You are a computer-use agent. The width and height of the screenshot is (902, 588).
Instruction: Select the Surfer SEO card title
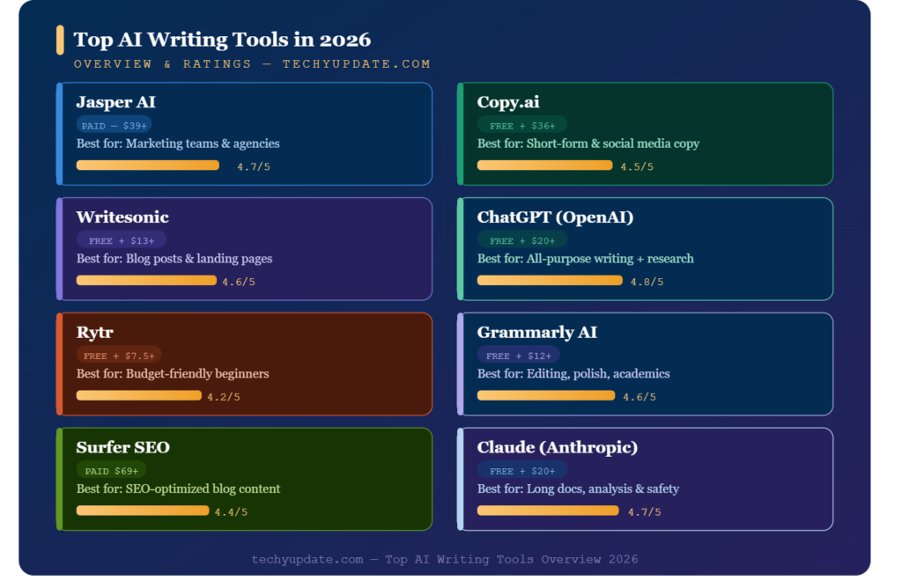pyautogui.click(x=123, y=447)
